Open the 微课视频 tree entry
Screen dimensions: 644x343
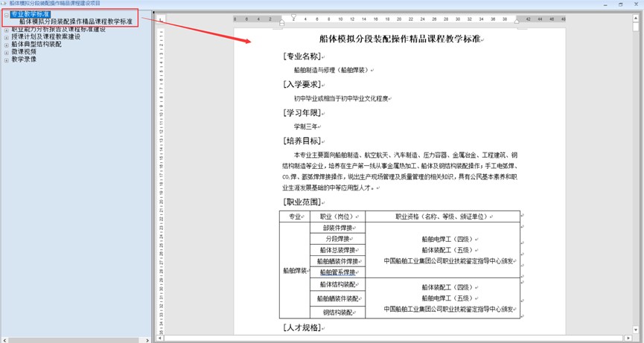23,52
